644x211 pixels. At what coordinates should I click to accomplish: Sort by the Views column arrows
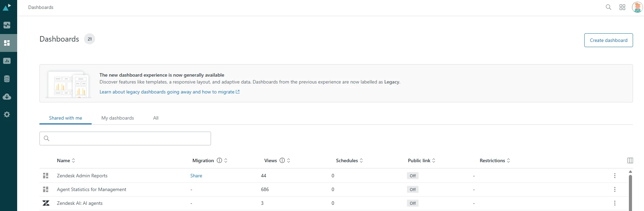(x=289, y=160)
